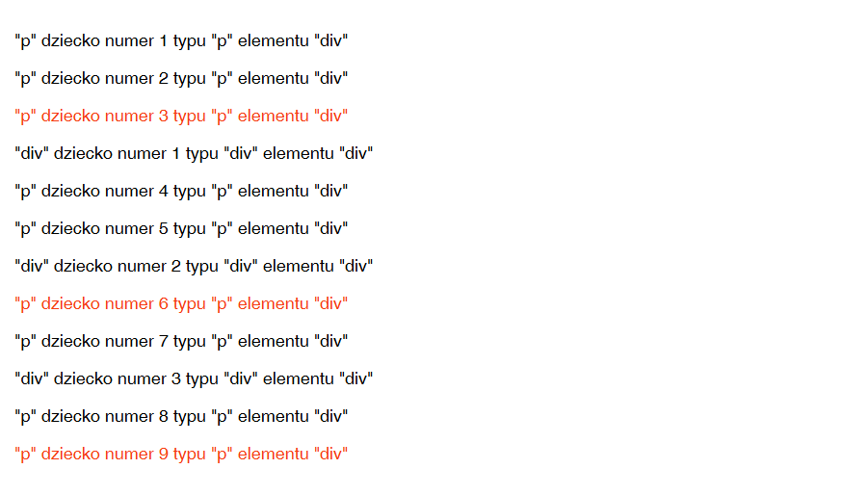The width and height of the screenshot is (868, 495).
Task: Click the leading "div" of div numer 2
Action: (32, 267)
